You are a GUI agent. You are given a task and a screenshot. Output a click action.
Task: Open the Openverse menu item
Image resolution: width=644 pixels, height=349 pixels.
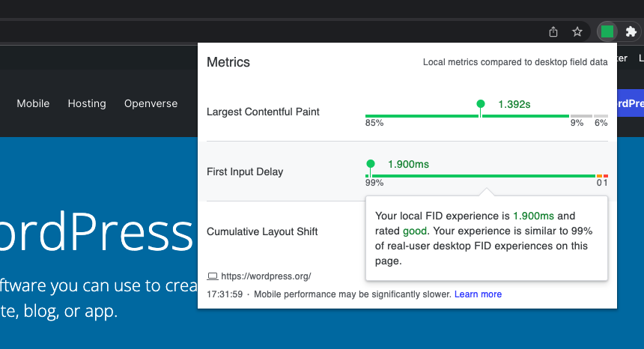(151, 103)
